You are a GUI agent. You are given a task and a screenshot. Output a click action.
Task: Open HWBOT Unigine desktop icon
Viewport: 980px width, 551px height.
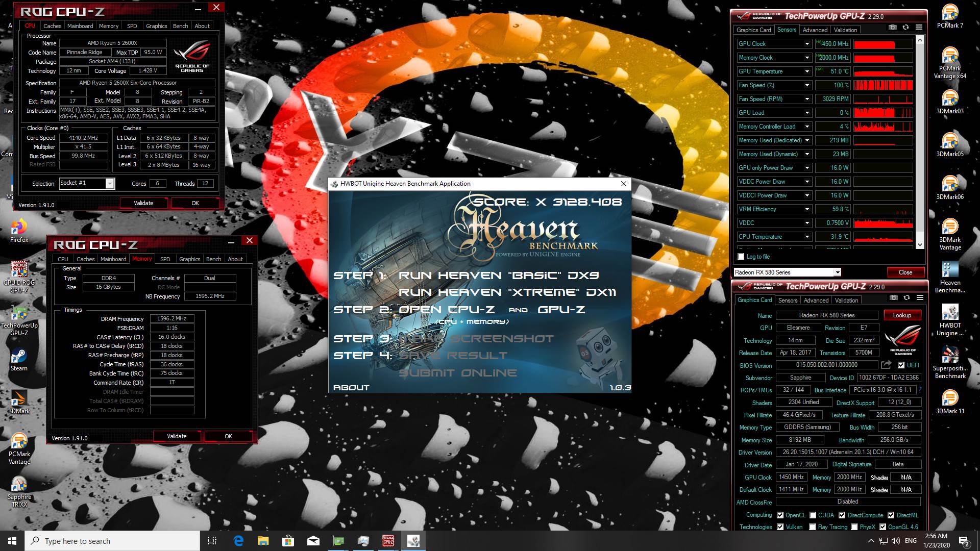[950, 320]
